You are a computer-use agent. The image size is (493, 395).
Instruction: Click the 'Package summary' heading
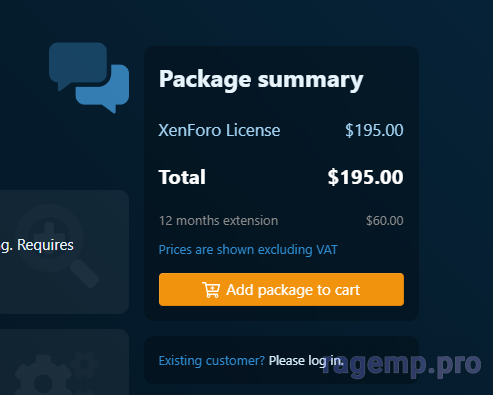(x=261, y=80)
